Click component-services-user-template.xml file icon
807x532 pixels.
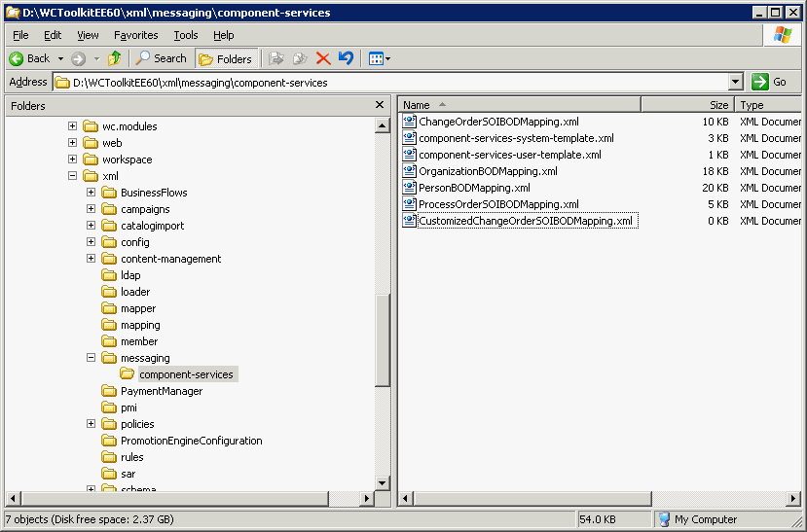coord(409,155)
